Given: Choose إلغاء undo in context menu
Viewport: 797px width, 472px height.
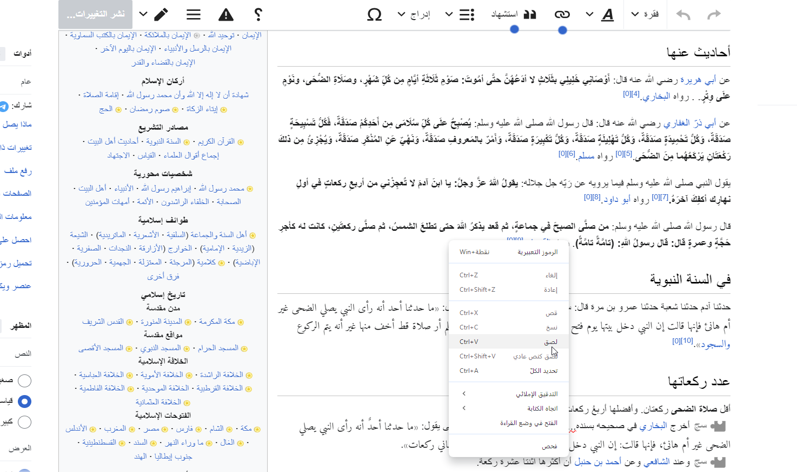Looking at the screenshot, I should click(x=508, y=275).
